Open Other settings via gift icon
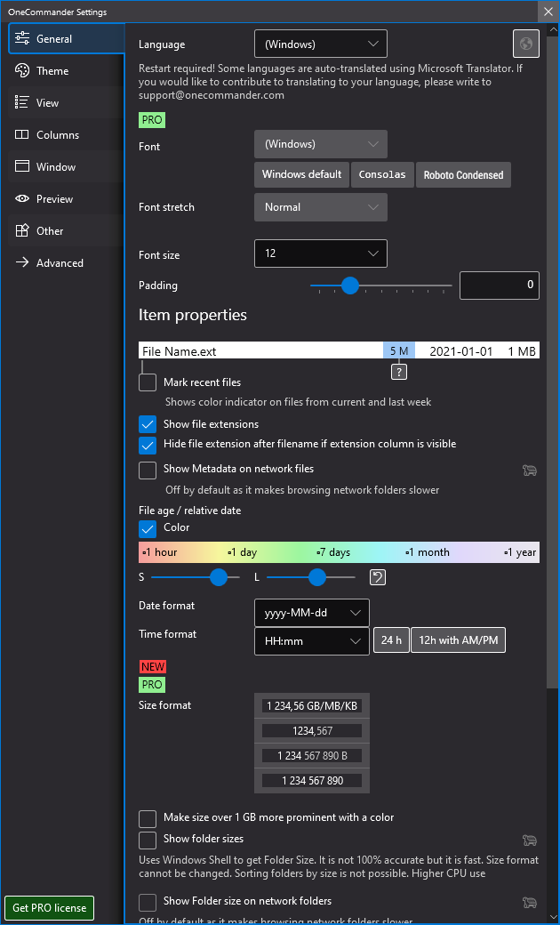This screenshot has height=925, width=560. point(22,231)
